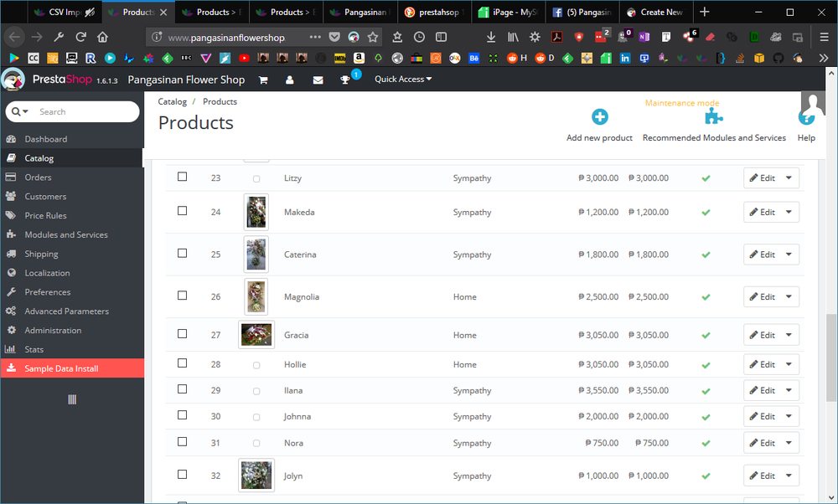Expand the Edit dropdown arrow for Nora
The height and width of the screenshot is (504, 838).
[789, 443]
